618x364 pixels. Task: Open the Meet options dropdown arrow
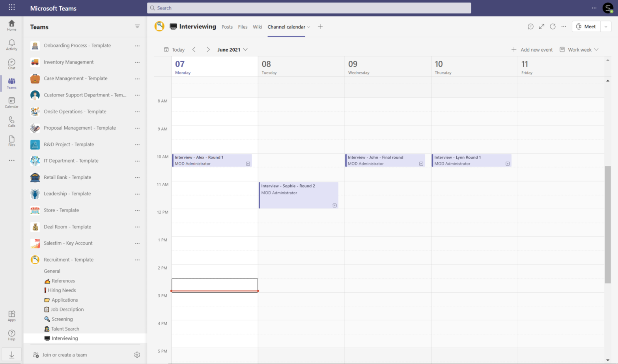coord(606,26)
